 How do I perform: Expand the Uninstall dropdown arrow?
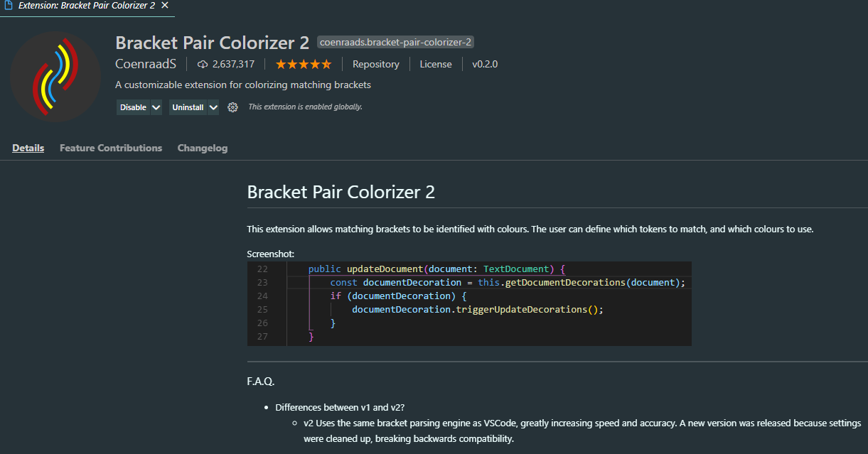[x=213, y=107]
